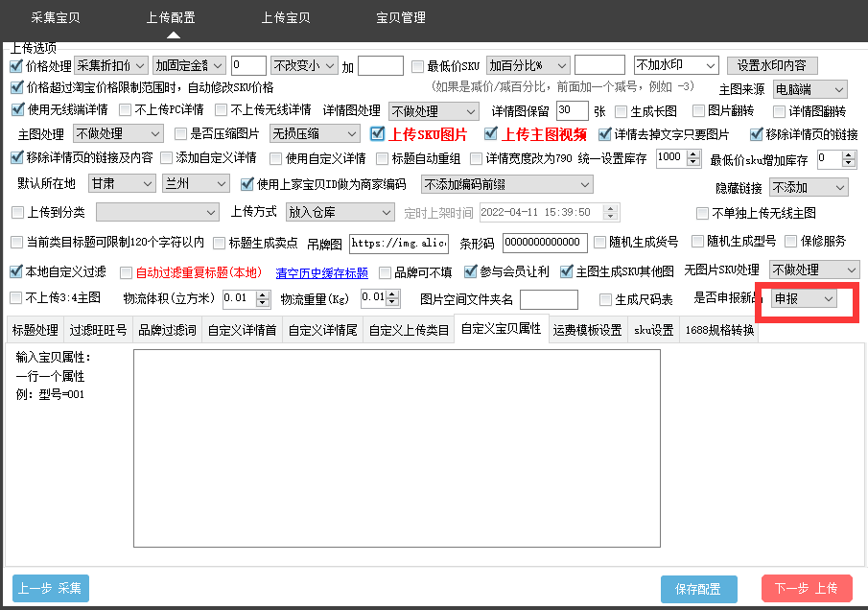
Task: Enable 上传到分类 checkbox
Action: point(17,213)
